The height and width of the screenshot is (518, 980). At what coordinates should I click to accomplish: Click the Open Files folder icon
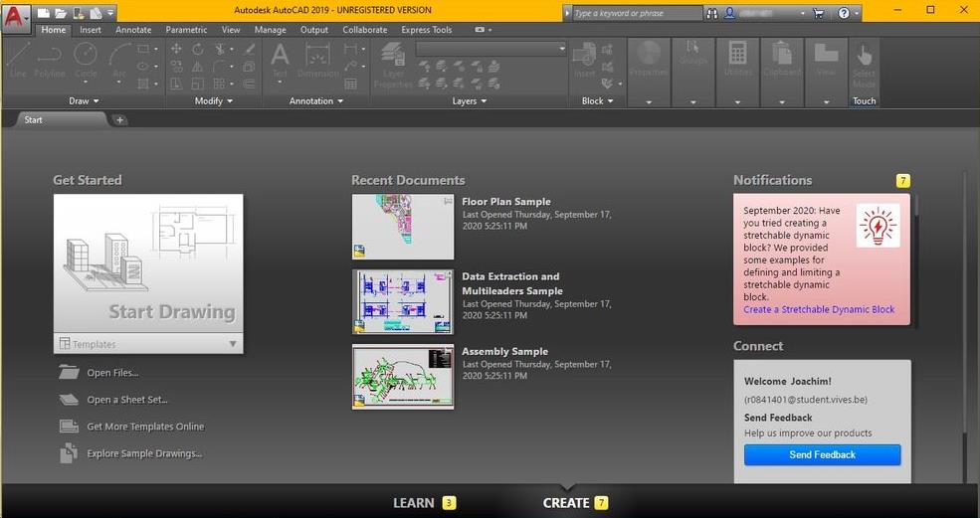tap(69, 373)
